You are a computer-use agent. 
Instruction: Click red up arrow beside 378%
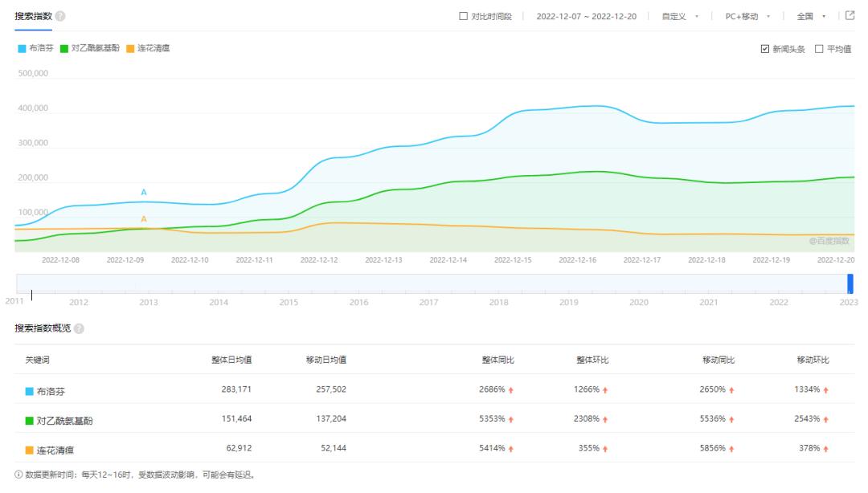pos(826,449)
